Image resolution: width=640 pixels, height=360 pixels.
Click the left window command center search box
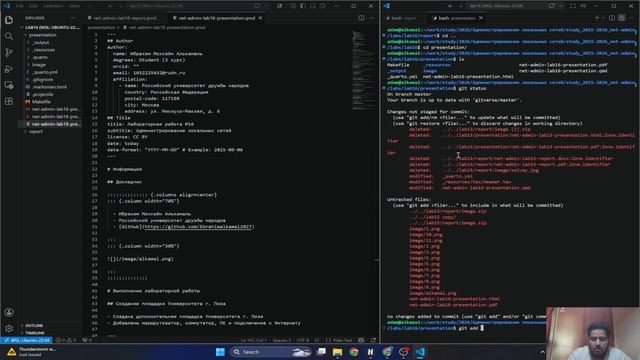click(x=195, y=6)
